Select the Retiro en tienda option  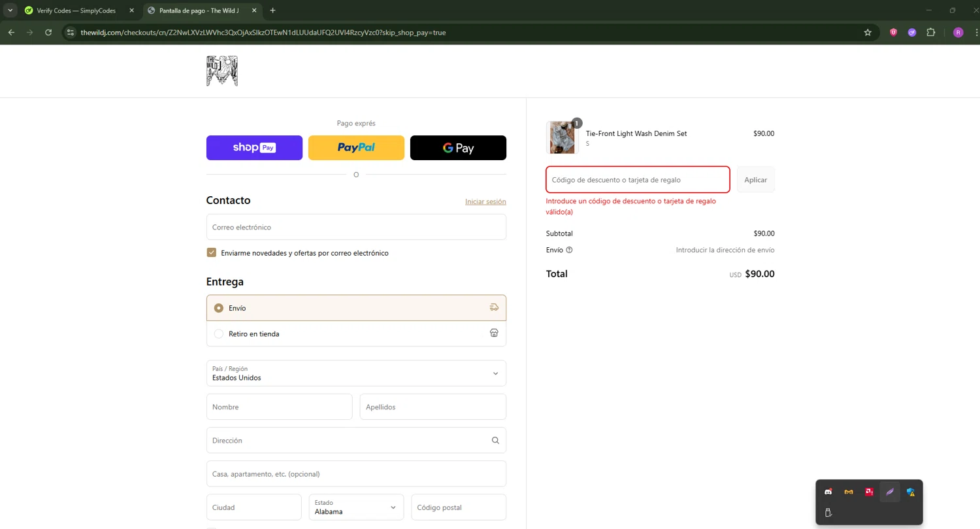pyautogui.click(x=356, y=333)
